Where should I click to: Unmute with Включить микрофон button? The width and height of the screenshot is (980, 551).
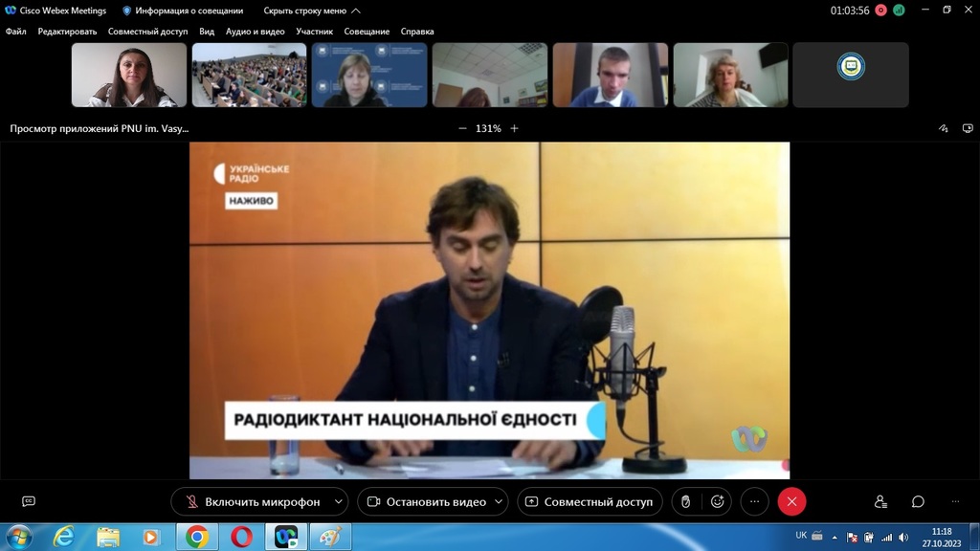(252, 501)
